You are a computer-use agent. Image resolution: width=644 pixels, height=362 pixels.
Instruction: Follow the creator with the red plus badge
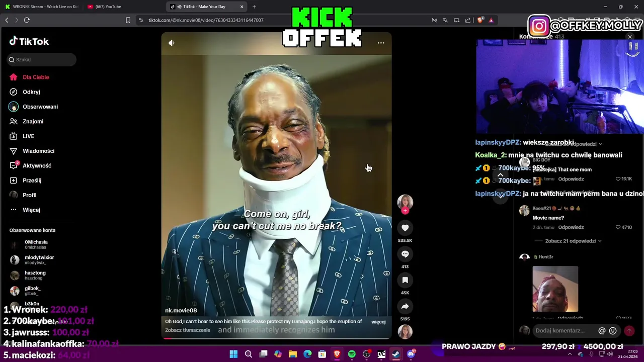click(x=405, y=211)
